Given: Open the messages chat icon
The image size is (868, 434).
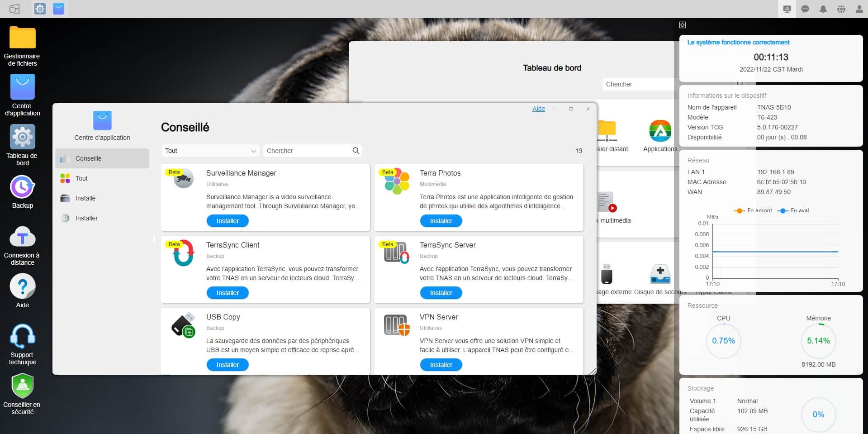Looking at the screenshot, I should click(x=805, y=9).
